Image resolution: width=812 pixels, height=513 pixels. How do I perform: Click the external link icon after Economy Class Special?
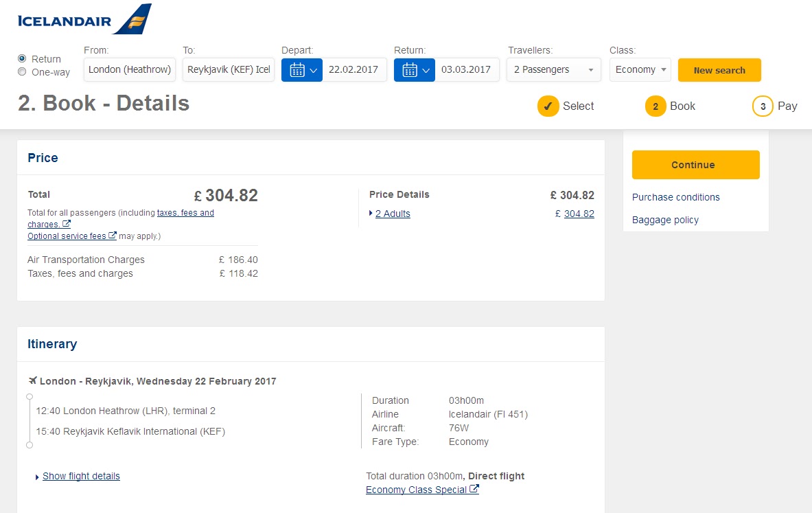[x=474, y=489]
